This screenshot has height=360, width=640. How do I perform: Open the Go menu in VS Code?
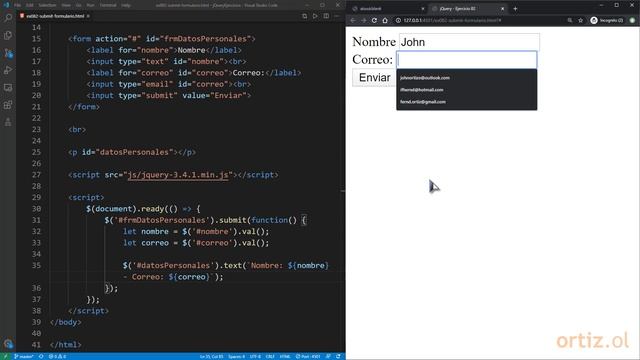pos(78,5)
